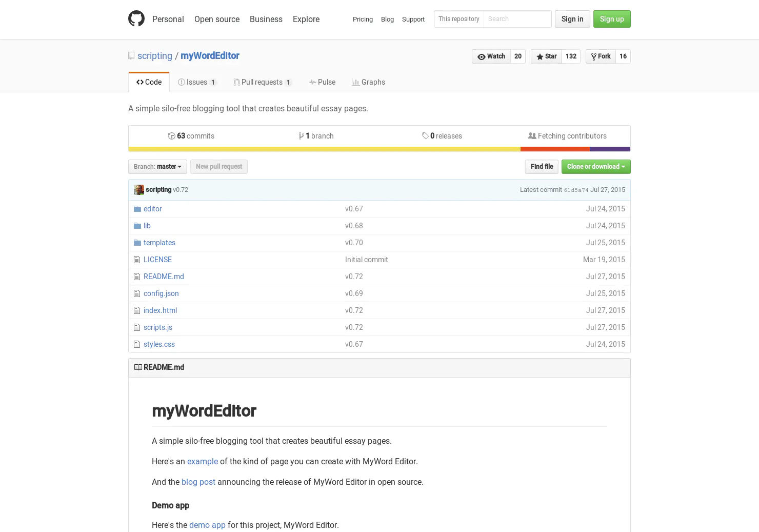Open the templates folder
This screenshot has height=532, width=759.
click(159, 243)
